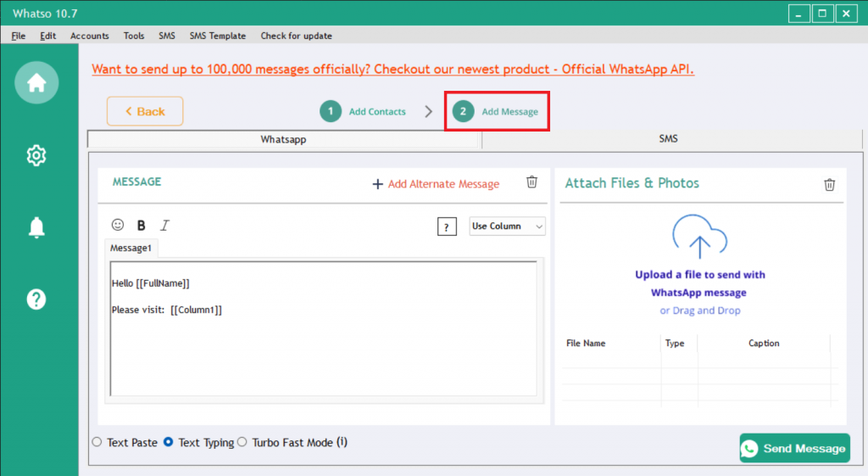Image resolution: width=868 pixels, height=476 pixels.
Task: Open the settings gear in sidebar
Action: pos(36,155)
